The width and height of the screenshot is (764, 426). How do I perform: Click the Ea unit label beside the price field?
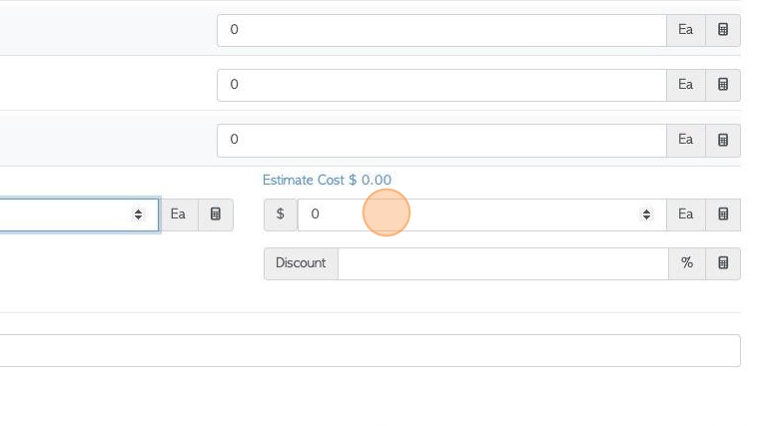click(x=686, y=214)
